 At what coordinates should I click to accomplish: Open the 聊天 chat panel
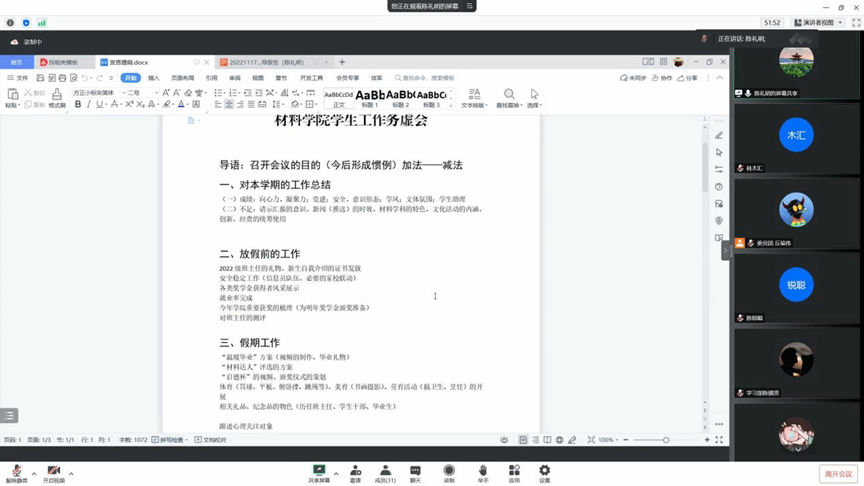[415, 470]
